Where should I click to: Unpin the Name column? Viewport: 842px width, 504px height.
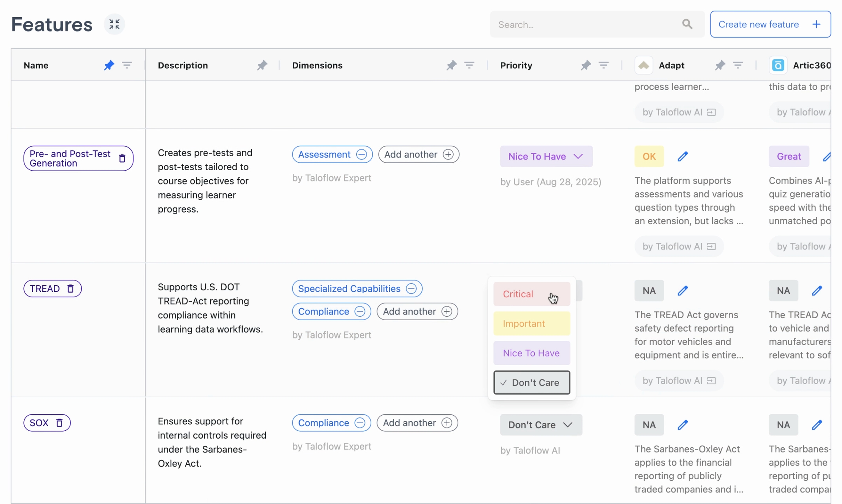point(109,65)
